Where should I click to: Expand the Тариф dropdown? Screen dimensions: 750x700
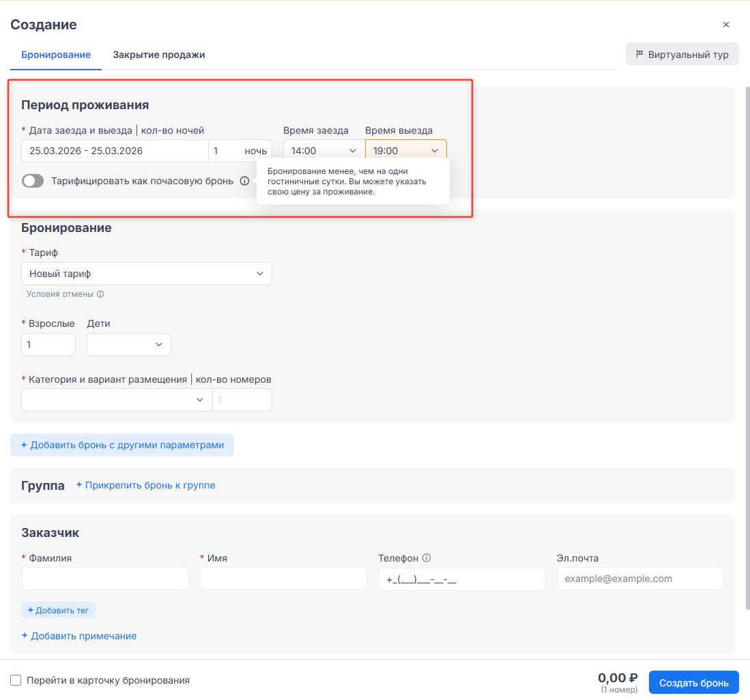pos(146,274)
